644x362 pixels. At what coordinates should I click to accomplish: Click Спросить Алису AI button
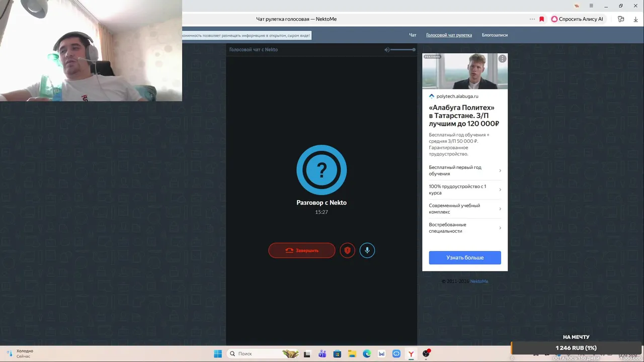tap(577, 19)
